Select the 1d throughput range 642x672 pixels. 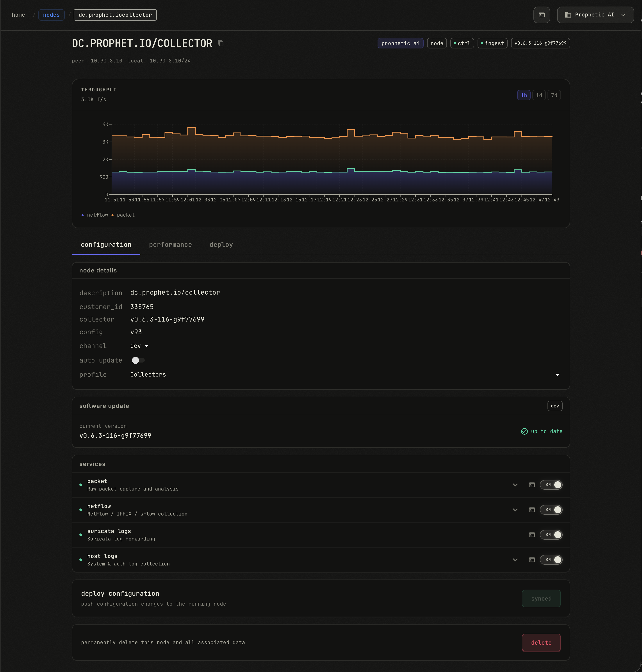pos(539,95)
